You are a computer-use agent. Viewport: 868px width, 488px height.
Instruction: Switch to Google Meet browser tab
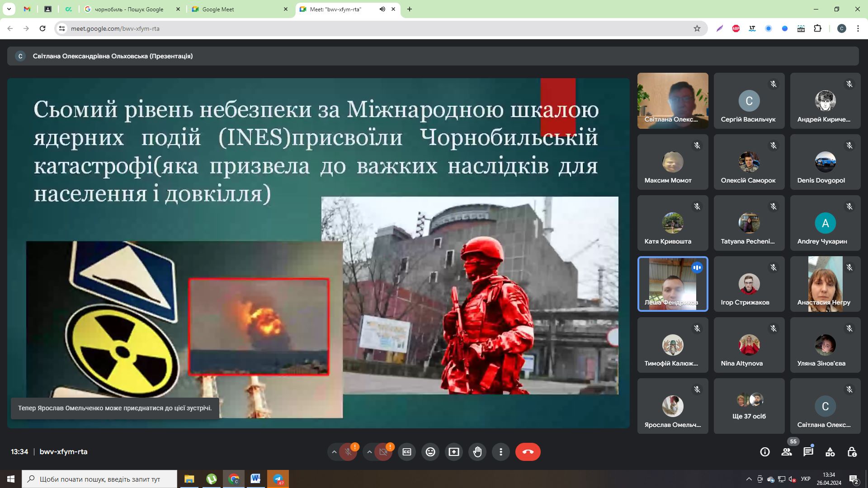(240, 9)
